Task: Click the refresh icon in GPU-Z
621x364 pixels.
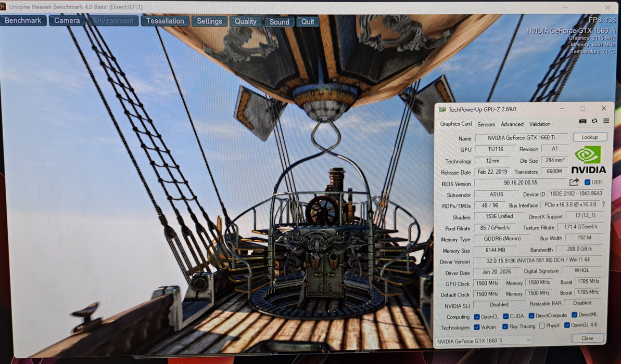Action: point(594,121)
